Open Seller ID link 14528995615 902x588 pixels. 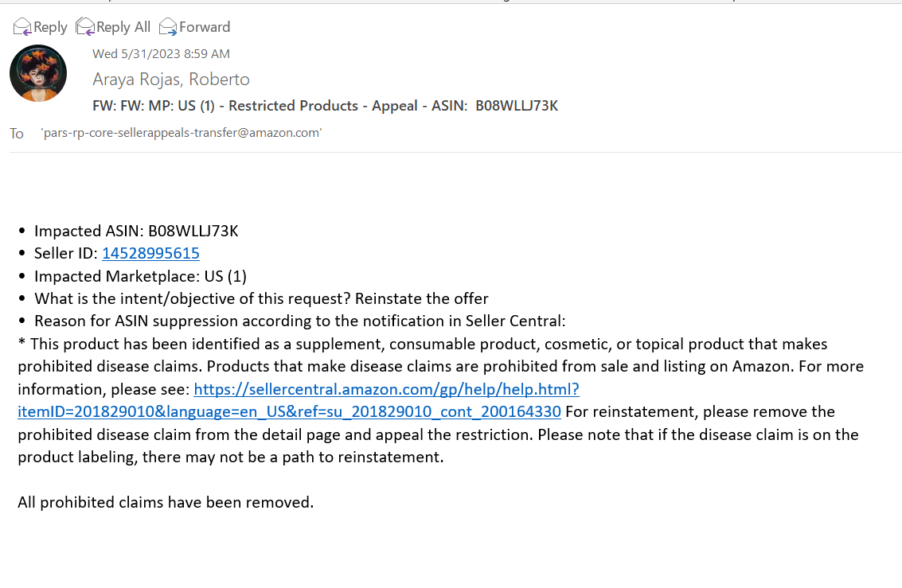[x=150, y=254]
